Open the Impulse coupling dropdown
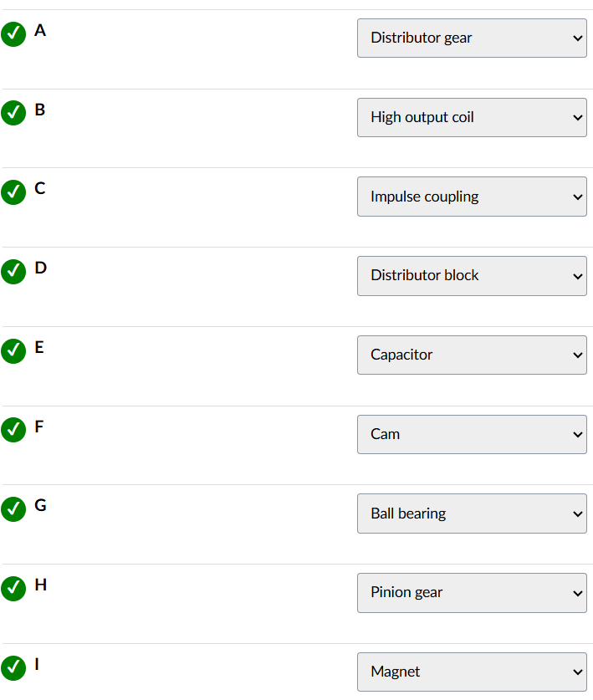Image resolution: width=593 pixels, height=700 pixels. [x=472, y=197]
